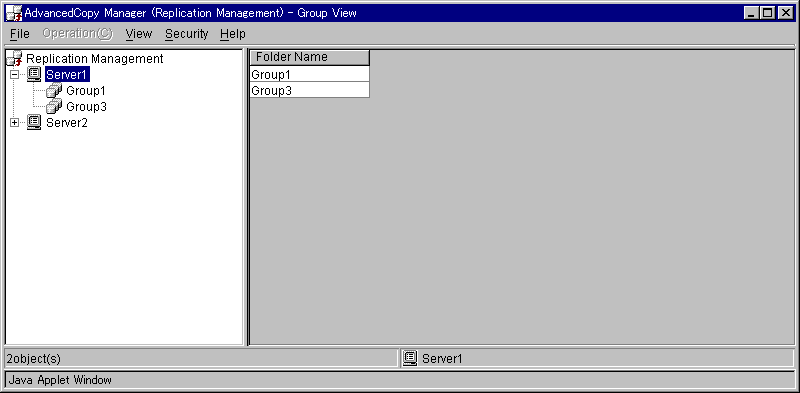The height and width of the screenshot is (393, 800).
Task: Open the Security menu
Action: 187,34
